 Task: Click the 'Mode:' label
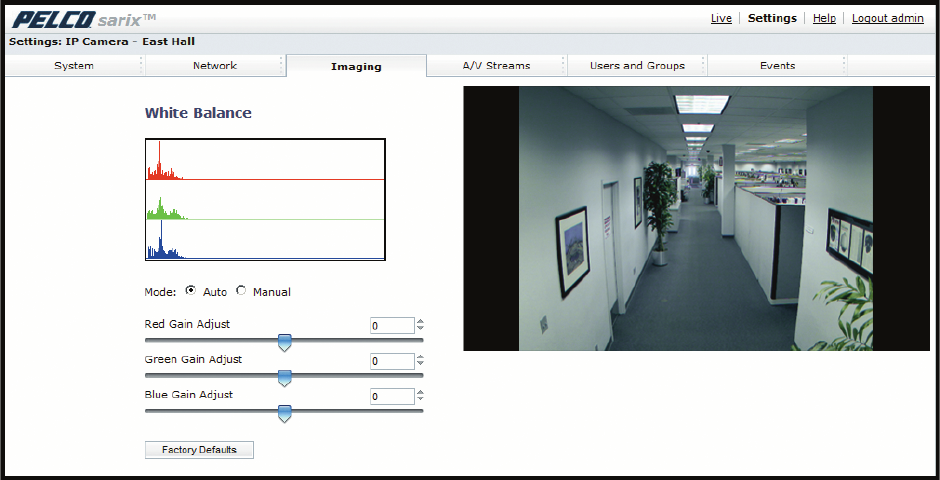click(x=160, y=292)
